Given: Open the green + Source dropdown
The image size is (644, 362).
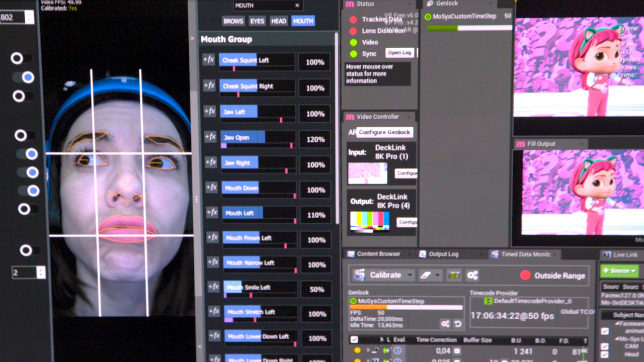Looking at the screenshot, I should pyautogui.click(x=619, y=270).
